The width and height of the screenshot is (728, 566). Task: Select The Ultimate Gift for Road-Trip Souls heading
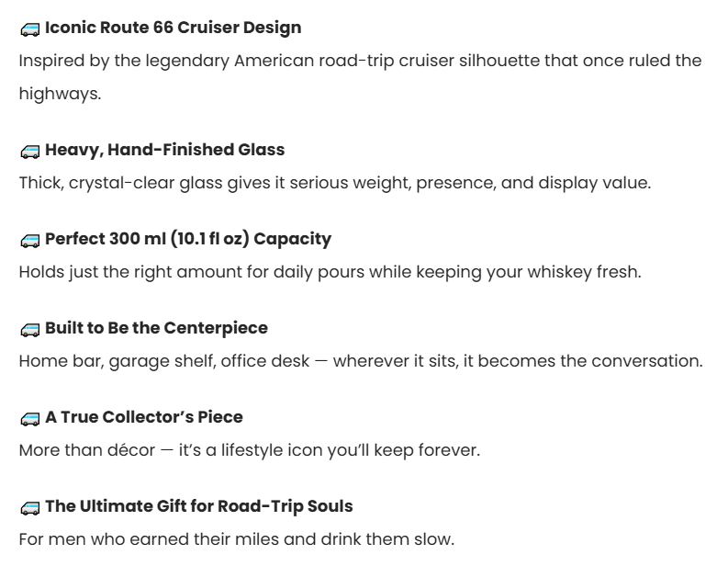click(198, 505)
